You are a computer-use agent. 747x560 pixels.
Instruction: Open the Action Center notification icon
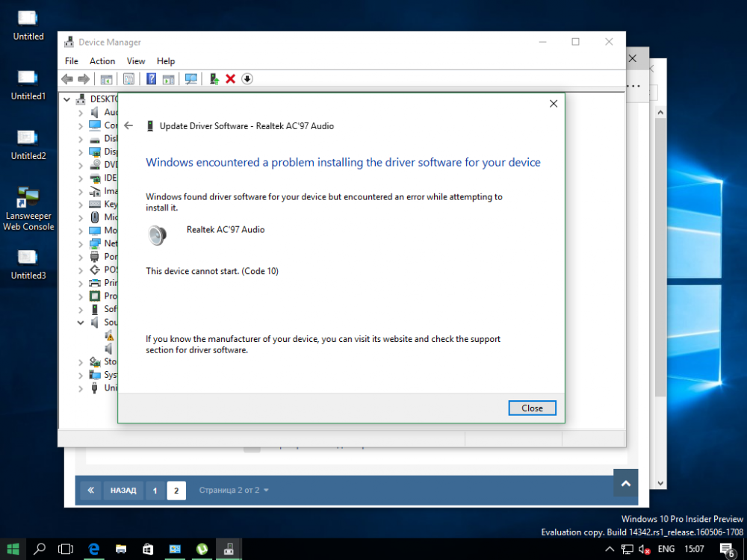point(727,550)
